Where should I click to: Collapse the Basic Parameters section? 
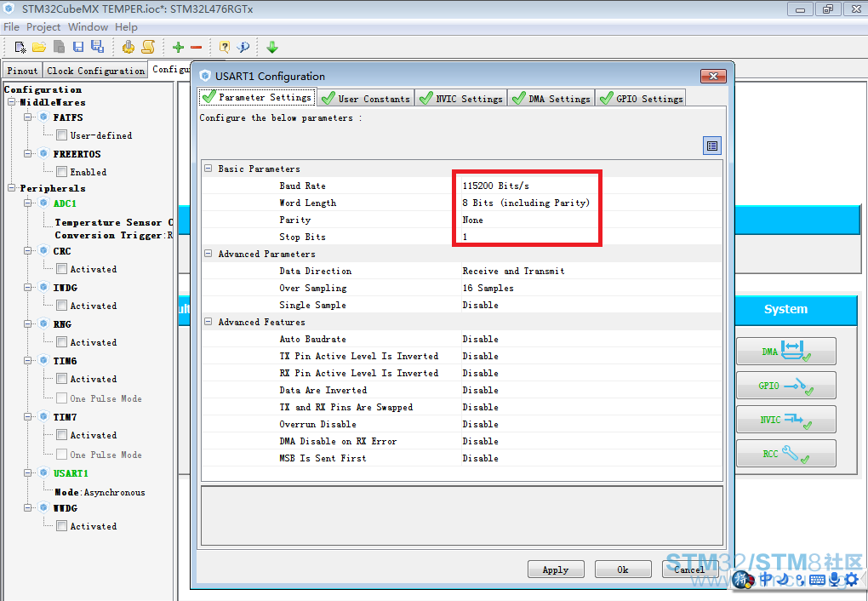coord(208,169)
